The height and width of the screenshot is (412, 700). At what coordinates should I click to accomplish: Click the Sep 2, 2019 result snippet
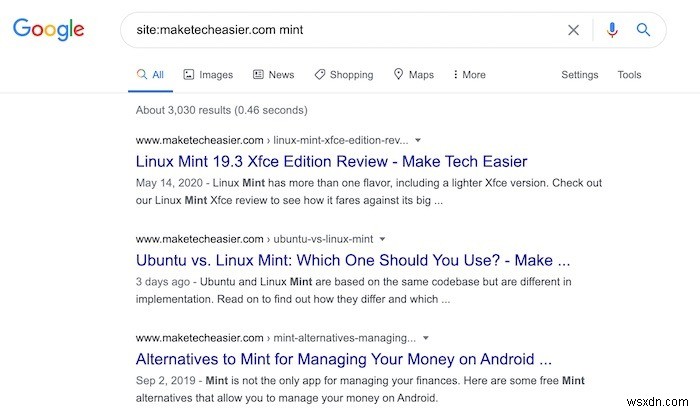360,389
